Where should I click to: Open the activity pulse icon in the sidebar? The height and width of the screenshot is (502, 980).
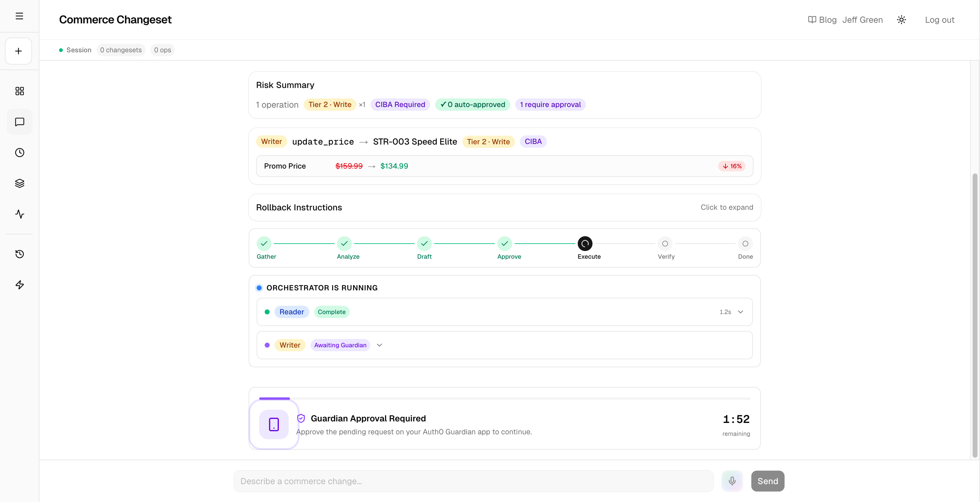[19, 214]
